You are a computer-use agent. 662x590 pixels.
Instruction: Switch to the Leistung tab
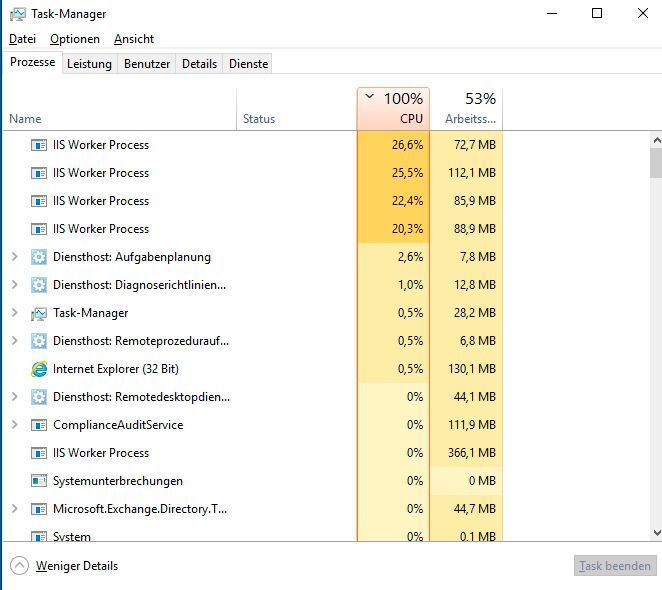point(90,64)
